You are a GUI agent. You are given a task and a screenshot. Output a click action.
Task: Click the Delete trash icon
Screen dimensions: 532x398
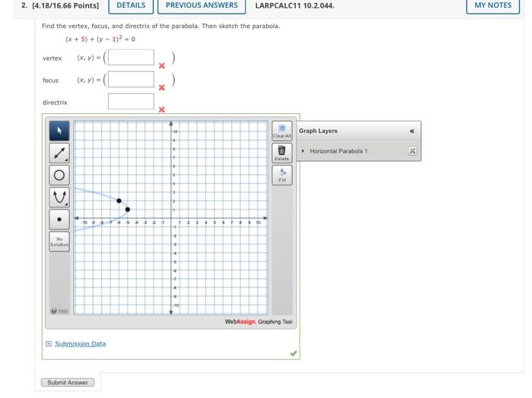282,153
